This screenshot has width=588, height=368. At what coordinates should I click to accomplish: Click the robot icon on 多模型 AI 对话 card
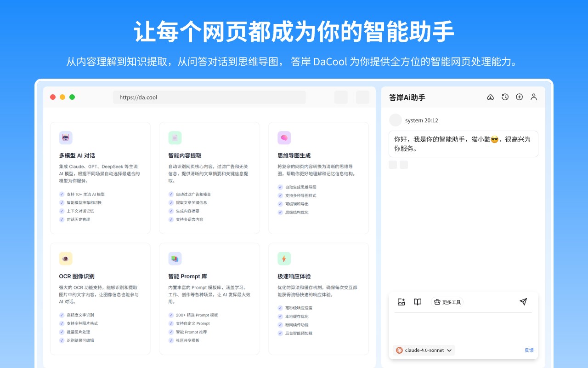tap(66, 138)
